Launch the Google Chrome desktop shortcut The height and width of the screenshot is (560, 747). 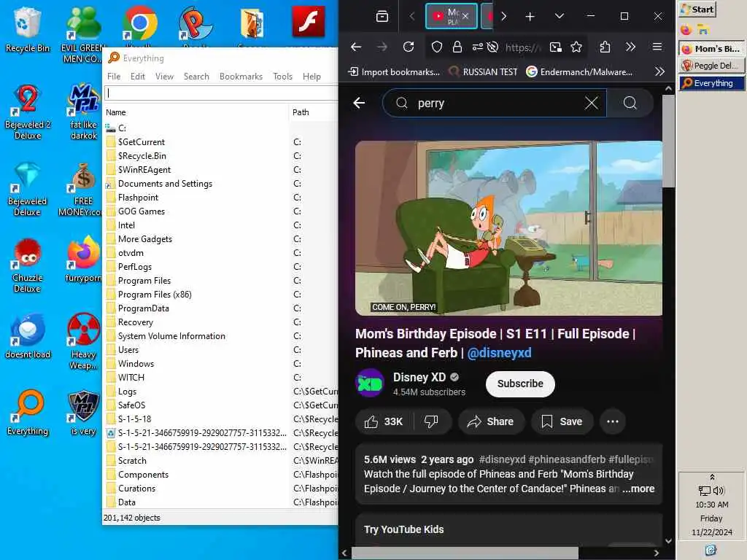pos(139,23)
